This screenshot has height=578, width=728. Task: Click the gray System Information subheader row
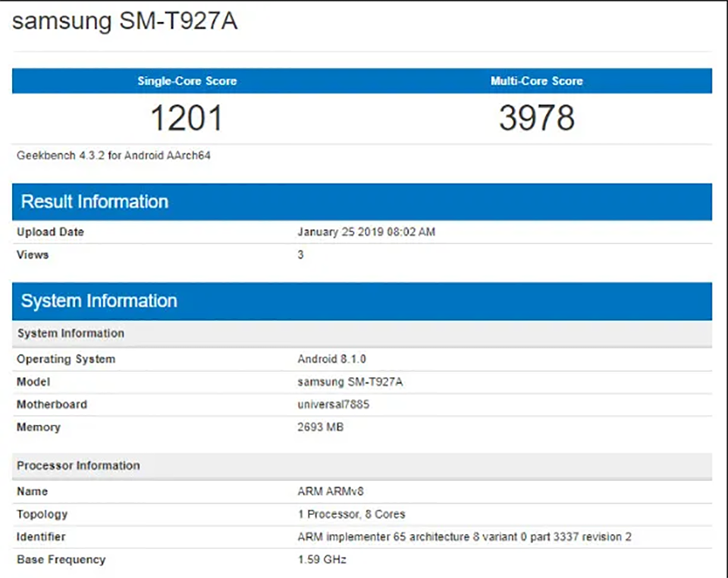[x=362, y=333]
